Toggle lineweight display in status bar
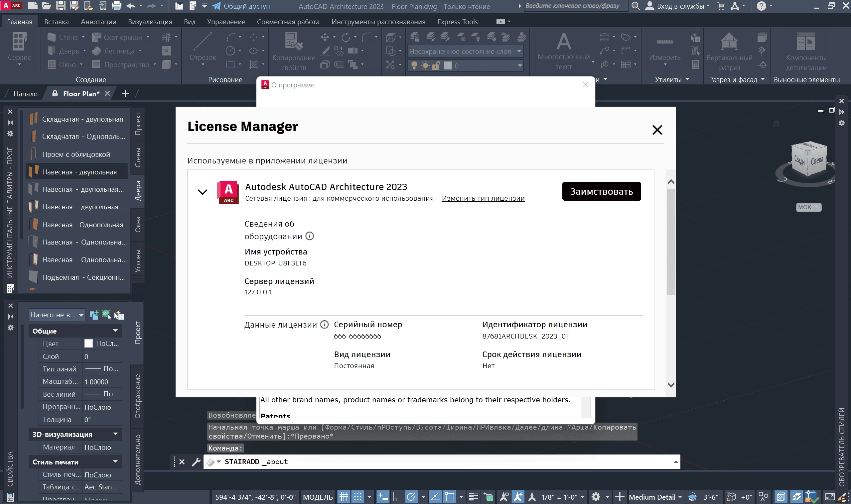 coord(474,497)
